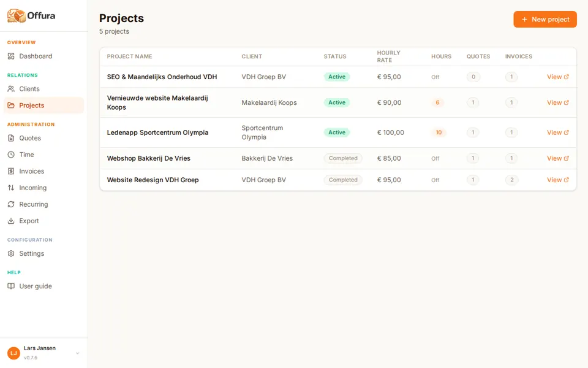
Task: View Vernieuwde website Makelaardij Koops project
Action: pyautogui.click(x=557, y=102)
